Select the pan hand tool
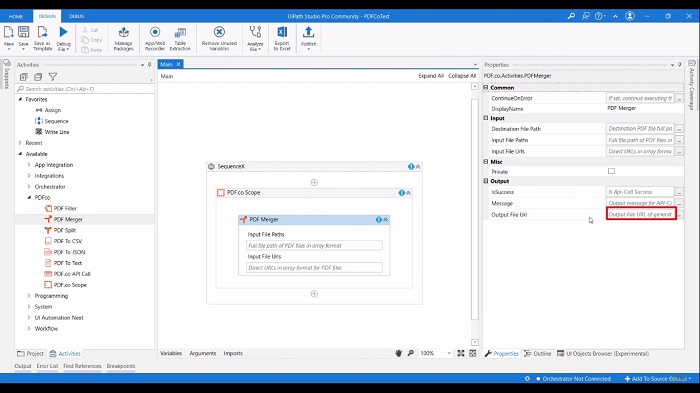Screen dimensions: 700x393 click(x=398, y=353)
